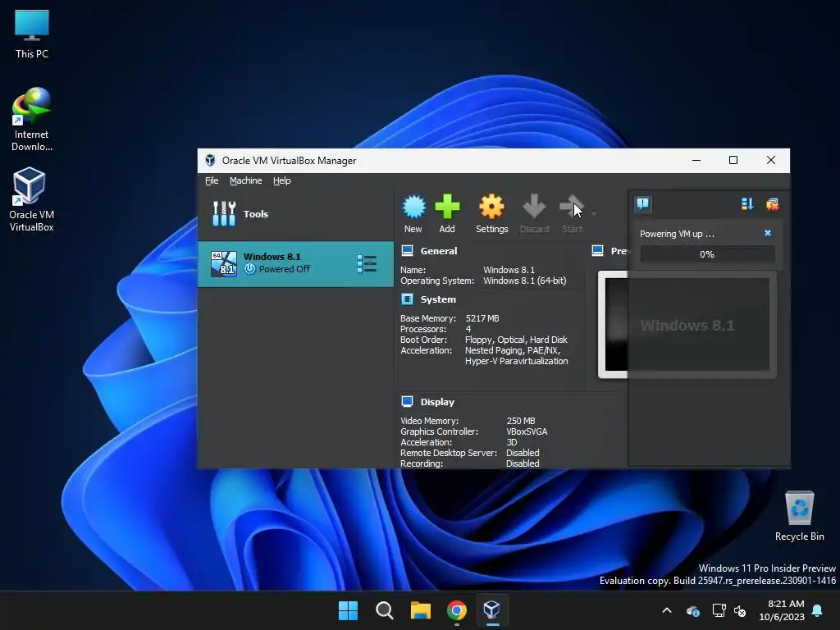Maximize the VirtualBox Manager window

733,160
